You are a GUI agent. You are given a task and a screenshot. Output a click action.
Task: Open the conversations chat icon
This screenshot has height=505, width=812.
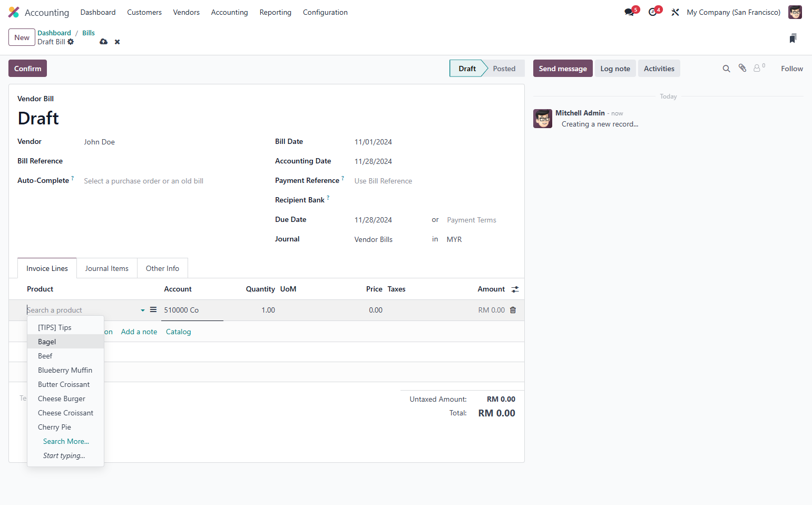(x=629, y=12)
